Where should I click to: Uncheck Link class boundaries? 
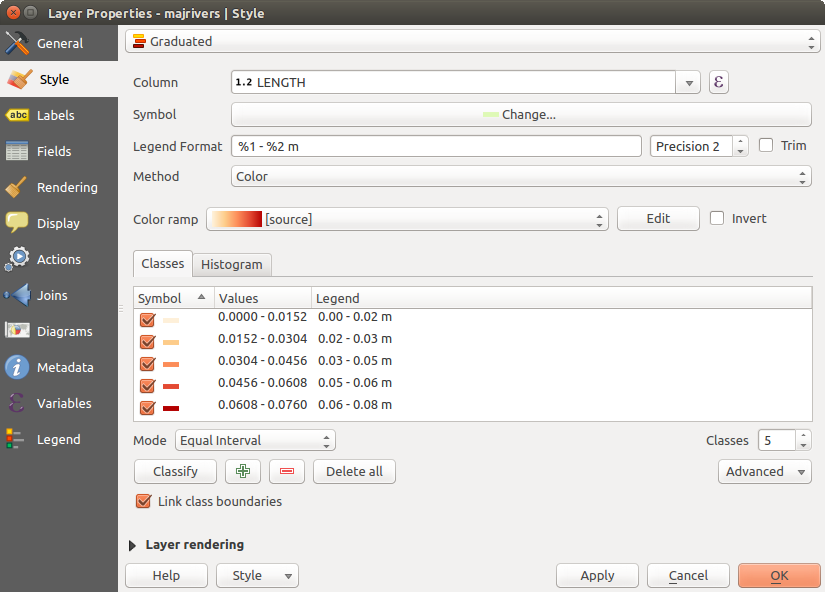pyautogui.click(x=143, y=502)
